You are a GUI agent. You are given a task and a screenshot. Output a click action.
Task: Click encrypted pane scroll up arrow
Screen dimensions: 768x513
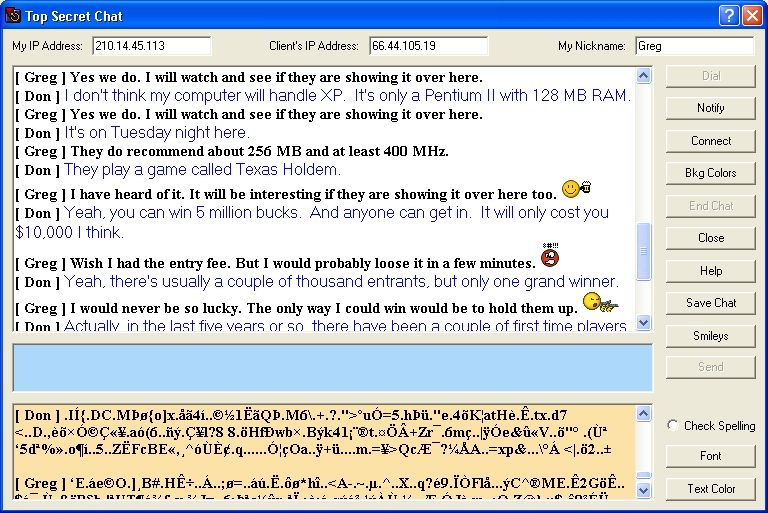point(644,414)
